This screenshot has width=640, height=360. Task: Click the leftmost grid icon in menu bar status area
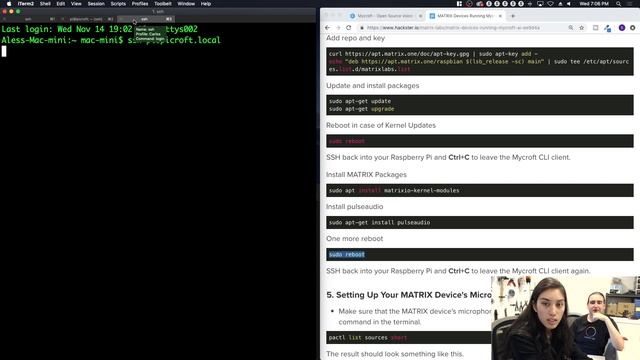[x=459, y=4]
